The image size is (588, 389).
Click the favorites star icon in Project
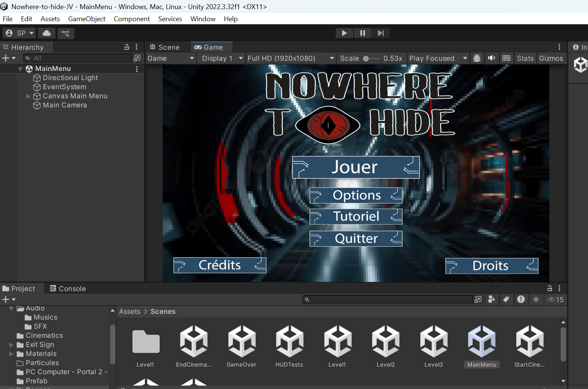(536, 299)
